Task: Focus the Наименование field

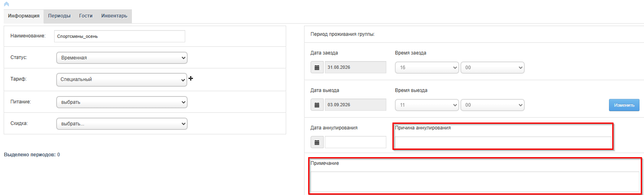Action: pyautogui.click(x=120, y=36)
